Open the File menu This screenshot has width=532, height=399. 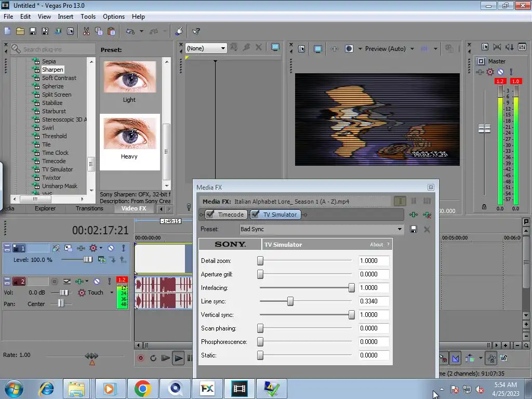(x=8, y=16)
